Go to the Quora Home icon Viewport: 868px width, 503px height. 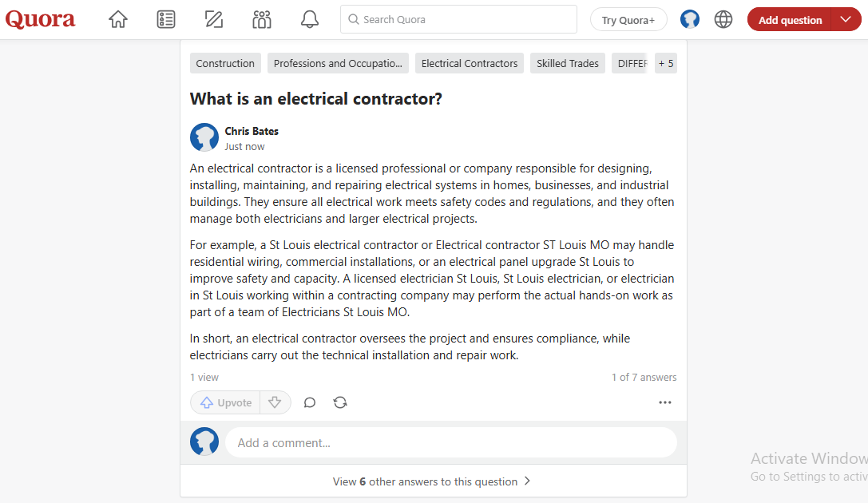coord(118,19)
